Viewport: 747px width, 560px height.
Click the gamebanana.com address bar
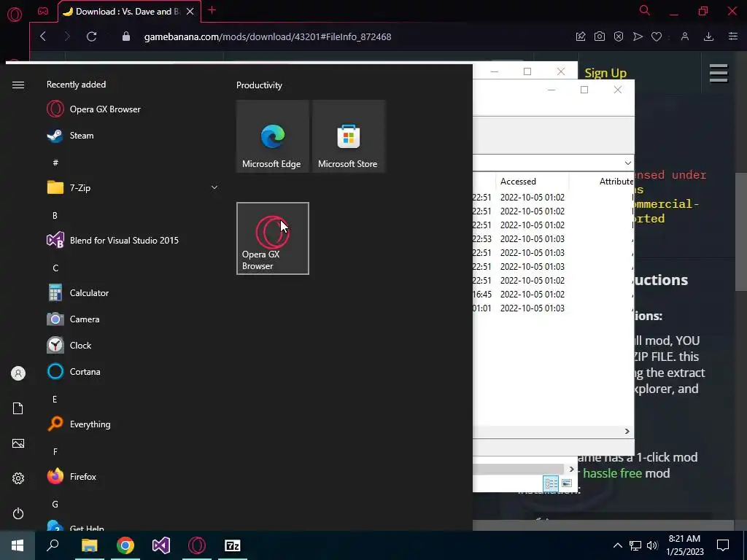[x=267, y=36]
